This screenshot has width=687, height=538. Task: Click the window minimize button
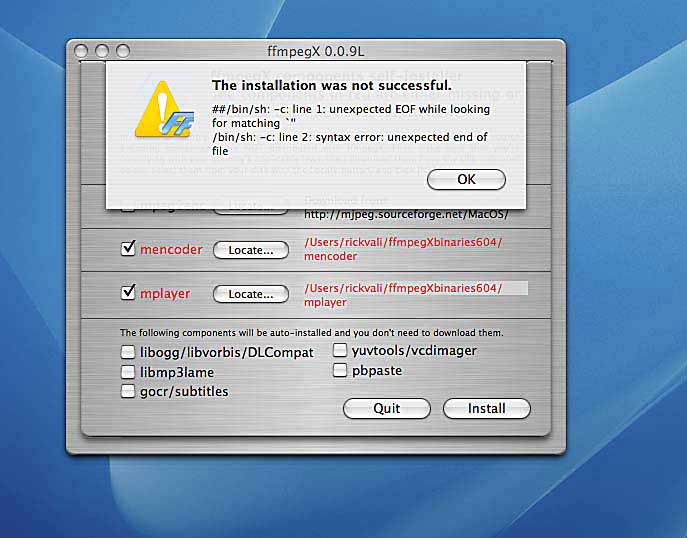click(x=102, y=51)
